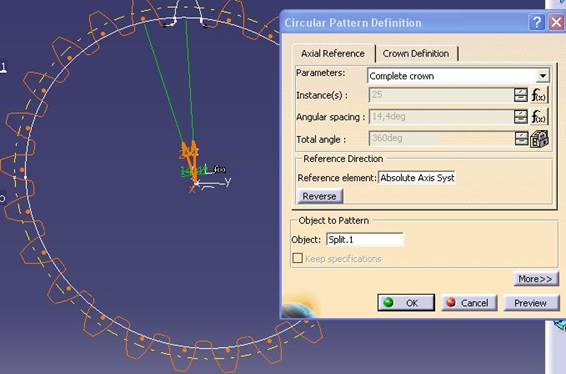Click the Instance(s) value field
The width and height of the screenshot is (566, 374).
click(441, 95)
